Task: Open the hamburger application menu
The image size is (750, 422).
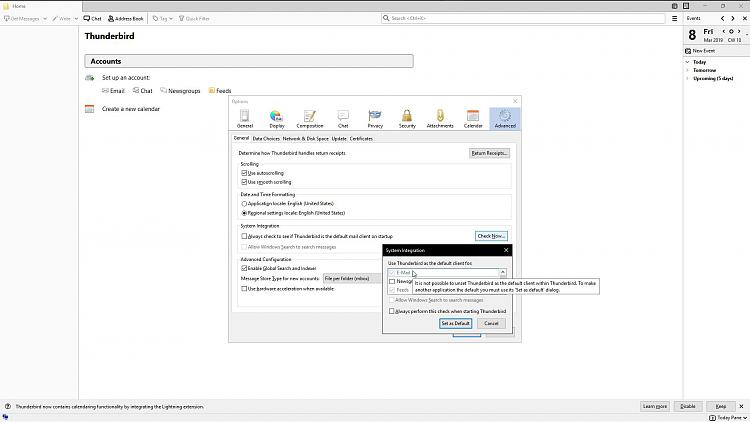Action: (x=674, y=19)
